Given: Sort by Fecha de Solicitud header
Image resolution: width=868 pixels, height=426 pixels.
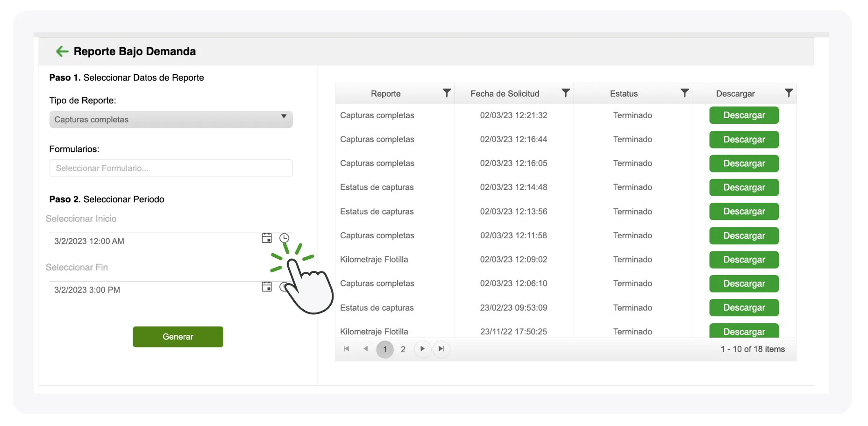Looking at the screenshot, I should click(x=505, y=93).
